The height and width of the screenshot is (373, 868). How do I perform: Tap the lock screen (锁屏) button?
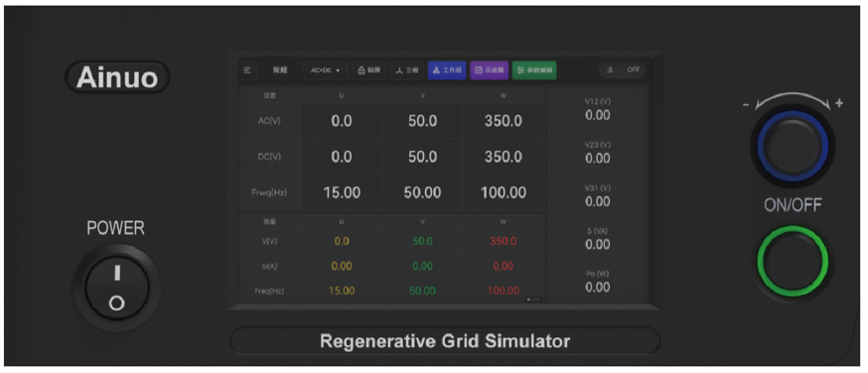pyautogui.click(x=369, y=70)
